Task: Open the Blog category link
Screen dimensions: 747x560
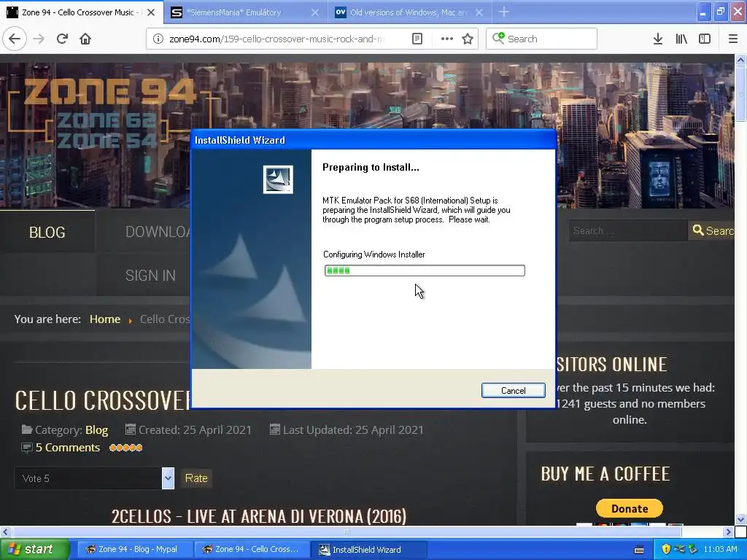Action: click(97, 430)
